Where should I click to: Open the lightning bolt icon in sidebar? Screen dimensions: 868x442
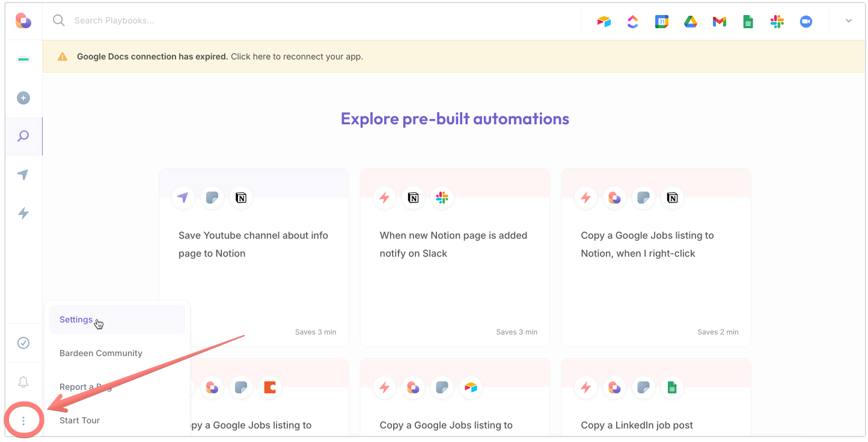tap(23, 213)
